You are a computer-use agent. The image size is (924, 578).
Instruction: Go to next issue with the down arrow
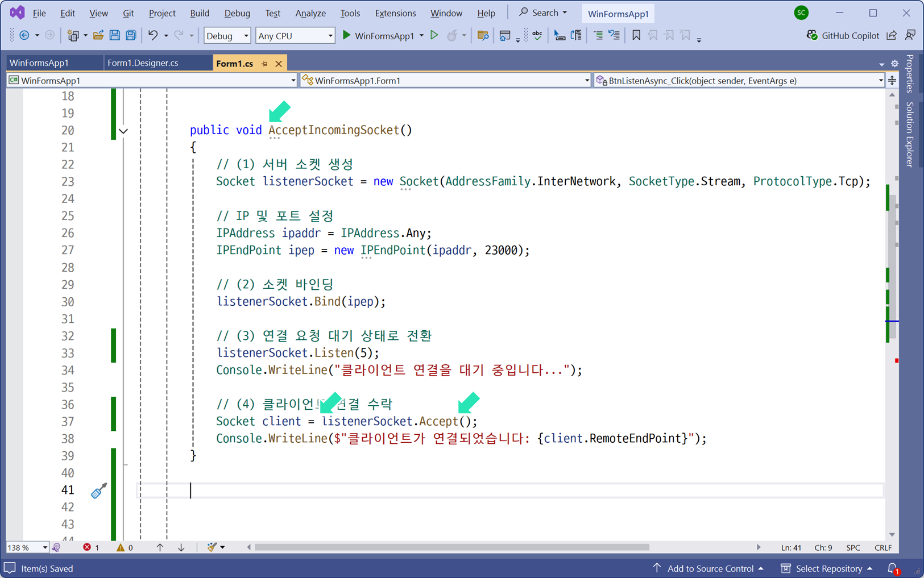181,547
